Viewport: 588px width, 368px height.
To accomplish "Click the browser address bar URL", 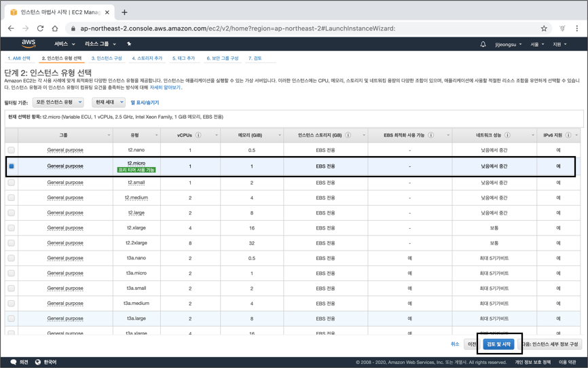I will click(238, 29).
